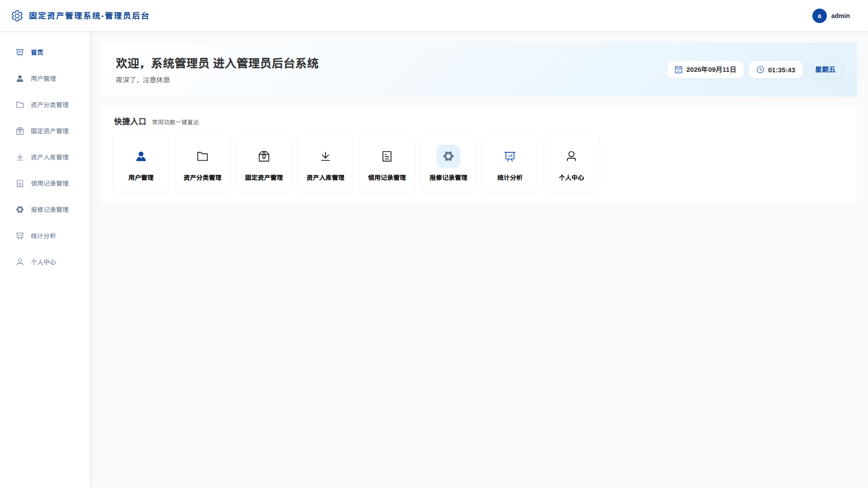Click the calendar icon beside the date
The image size is (868, 488).
point(679,70)
